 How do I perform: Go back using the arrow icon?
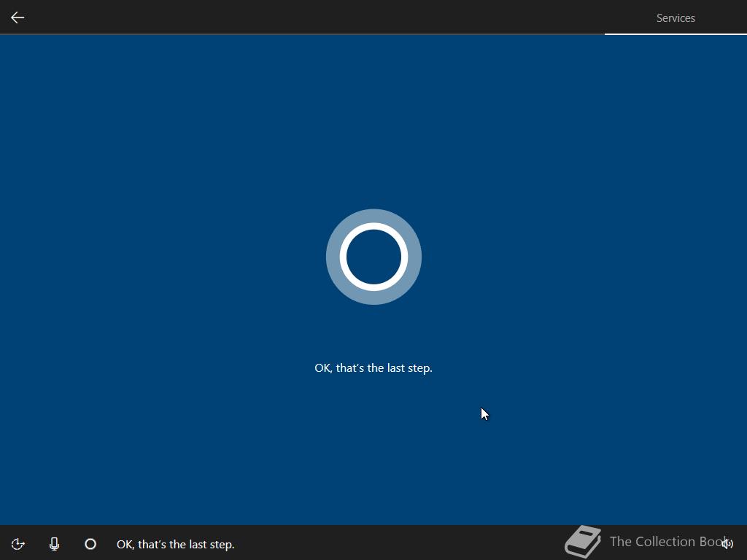click(x=18, y=17)
